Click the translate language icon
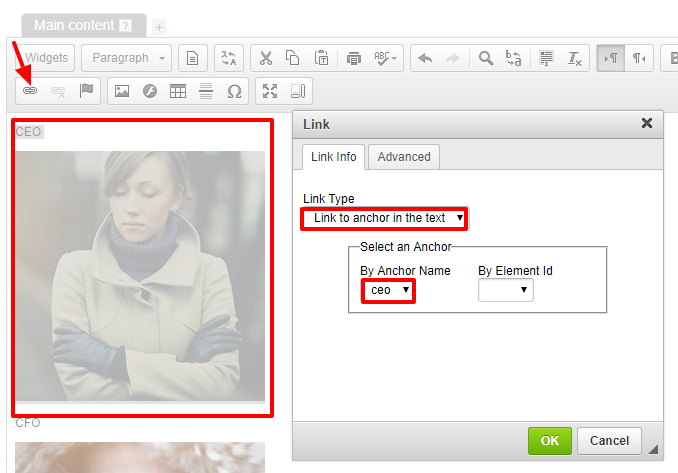Screen dimensions: 678x473 click(229, 58)
